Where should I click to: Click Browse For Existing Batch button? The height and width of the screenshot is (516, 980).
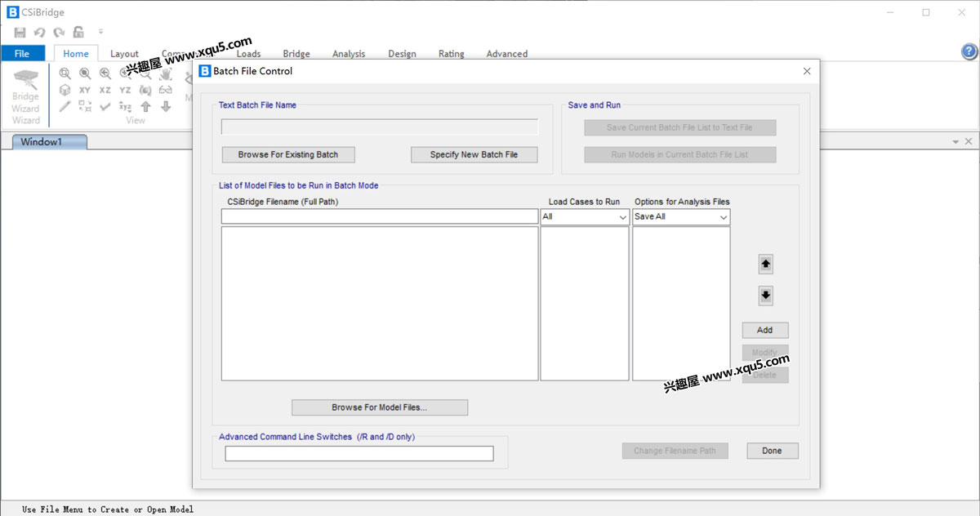pyautogui.click(x=288, y=154)
